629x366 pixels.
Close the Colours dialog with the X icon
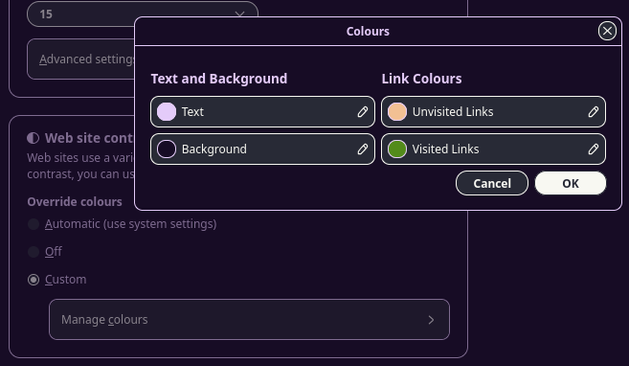point(607,31)
